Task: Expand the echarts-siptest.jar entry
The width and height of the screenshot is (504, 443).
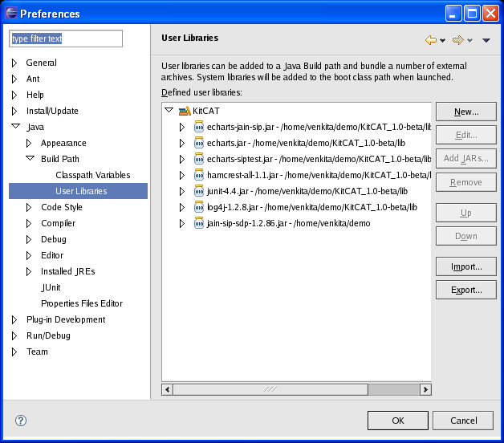Action: tap(182, 159)
